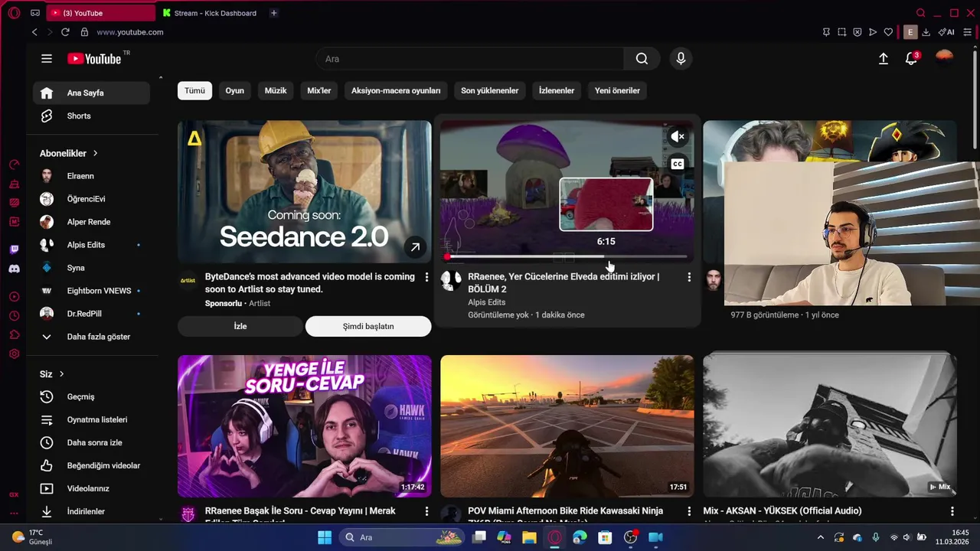
Task: Open the Yenge İle Soru-Cevap thumbnail
Action: [x=305, y=426]
